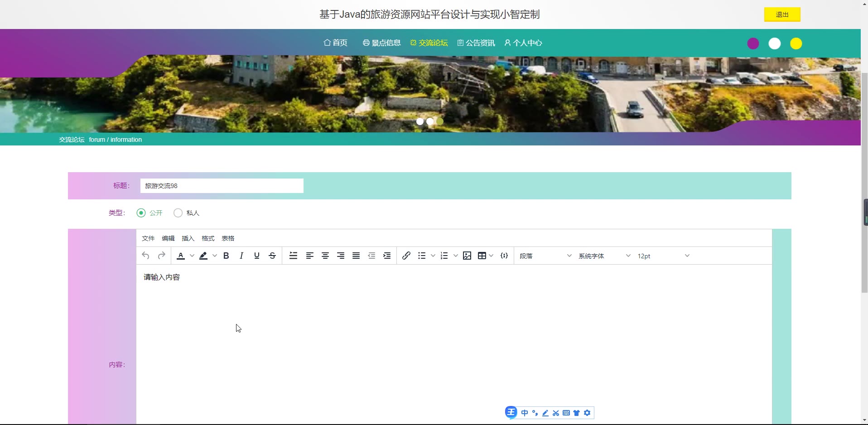Pick the white theme color circle

[775, 43]
